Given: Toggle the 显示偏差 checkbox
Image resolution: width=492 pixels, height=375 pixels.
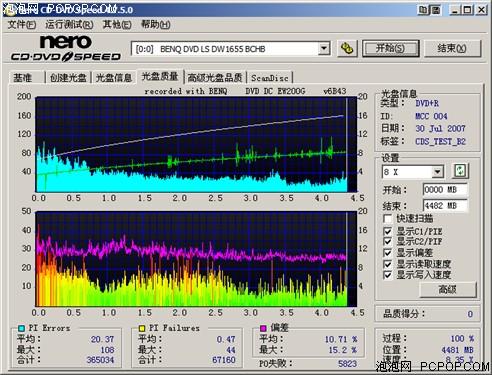Looking at the screenshot, I should point(387,253).
